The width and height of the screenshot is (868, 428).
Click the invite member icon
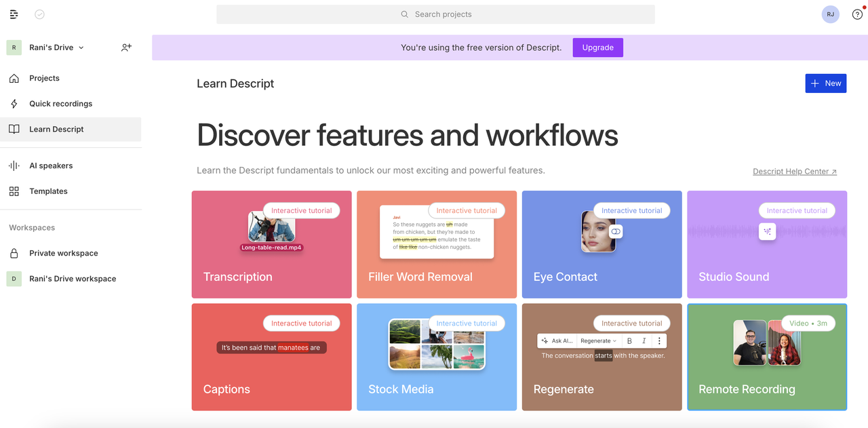pos(126,47)
